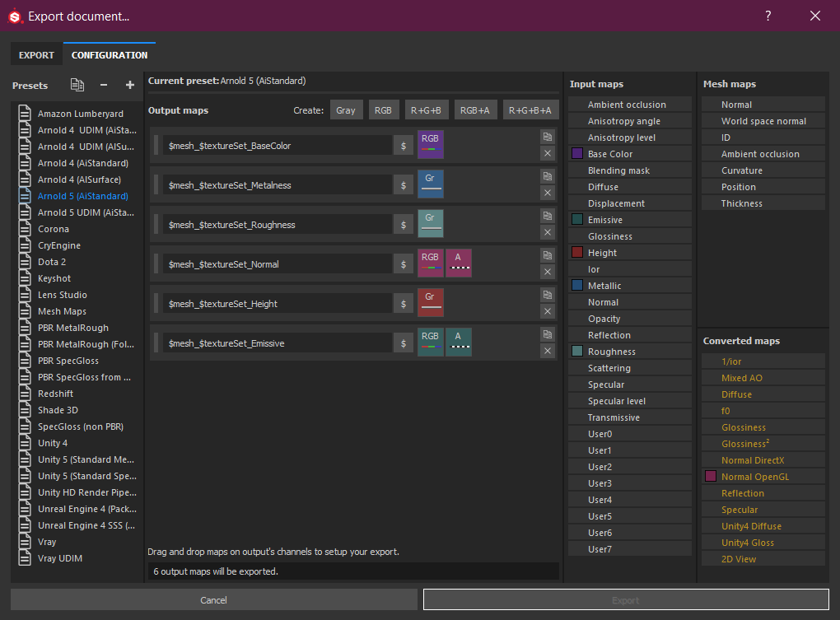Create an R+G+B output map
The height and width of the screenshot is (620, 840).
pos(426,110)
